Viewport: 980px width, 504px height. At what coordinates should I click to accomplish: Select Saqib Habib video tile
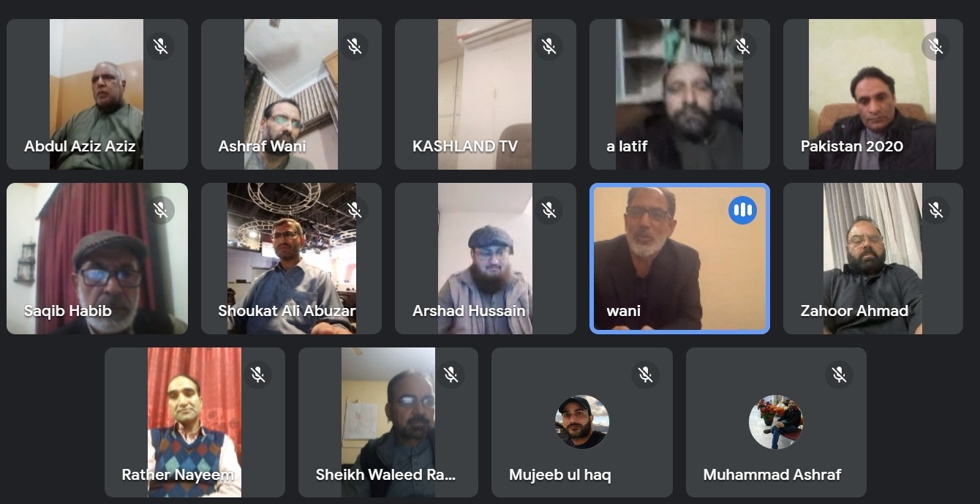(x=97, y=258)
